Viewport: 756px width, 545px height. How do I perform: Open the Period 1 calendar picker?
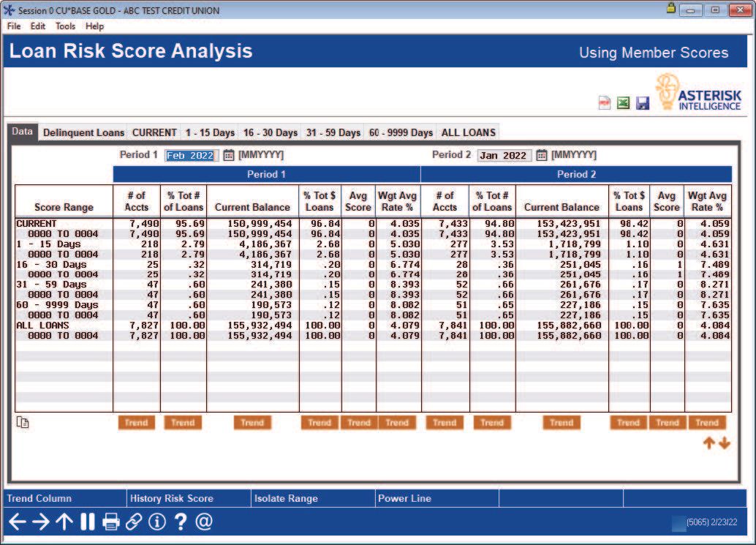tap(229, 155)
